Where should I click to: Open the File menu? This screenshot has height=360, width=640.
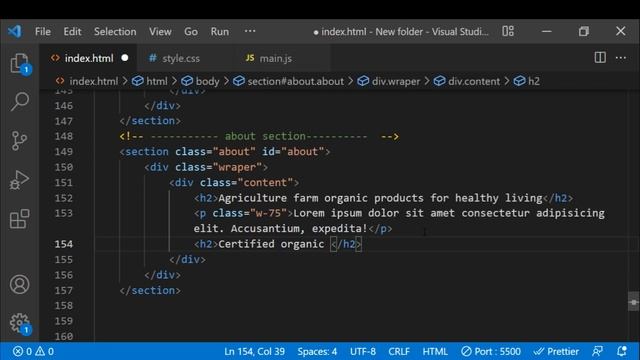[43, 31]
